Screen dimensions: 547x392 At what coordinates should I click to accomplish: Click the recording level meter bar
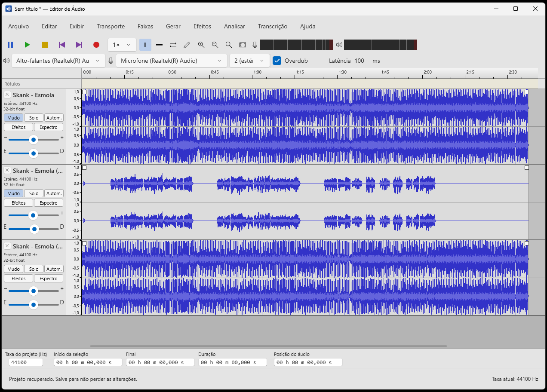coord(296,45)
